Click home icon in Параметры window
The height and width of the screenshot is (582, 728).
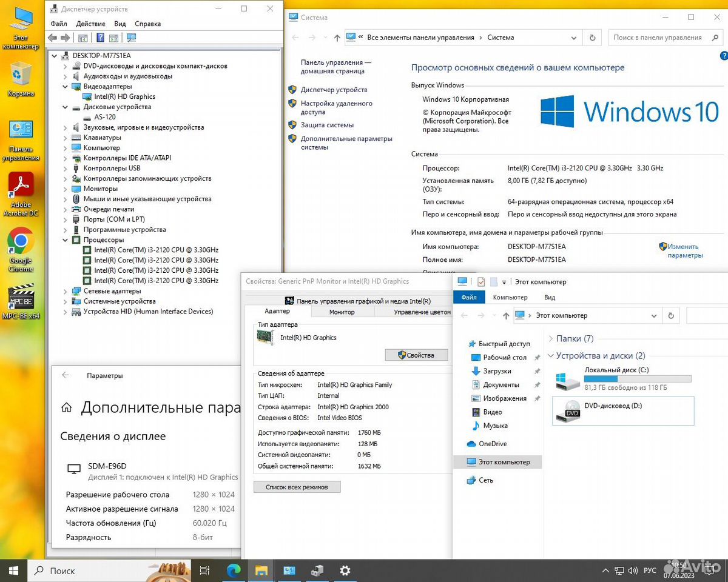(67, 407)
